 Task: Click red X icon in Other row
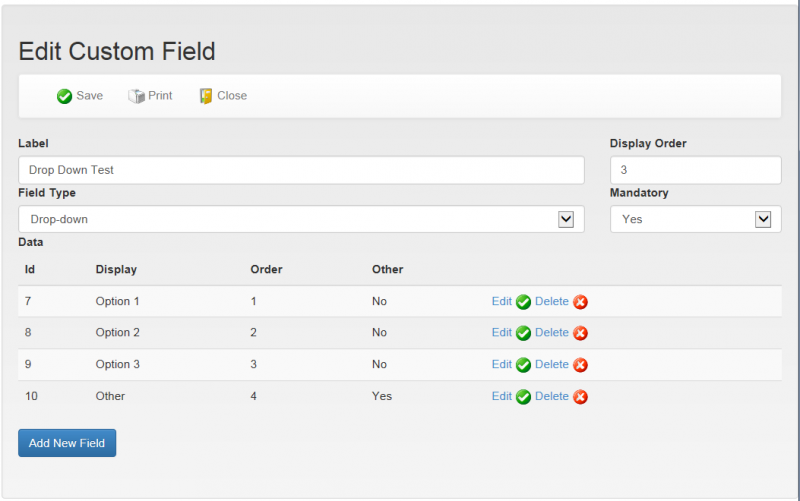tap(580, 396)
